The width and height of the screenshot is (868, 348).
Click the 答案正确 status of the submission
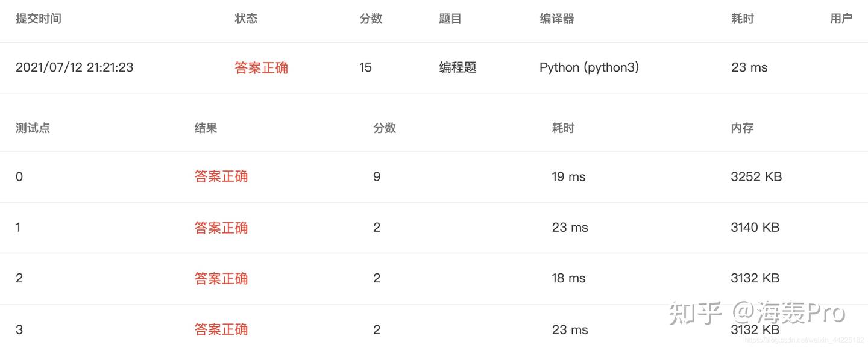(261, 67)
